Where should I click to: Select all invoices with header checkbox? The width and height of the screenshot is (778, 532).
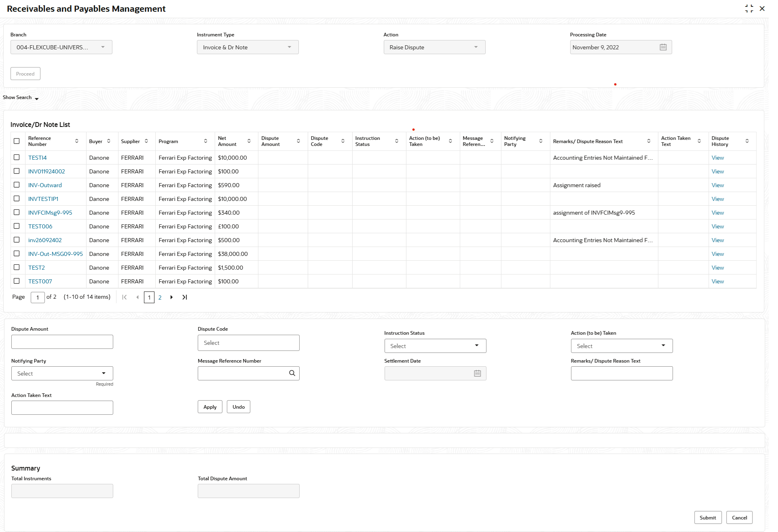(17, 141)
